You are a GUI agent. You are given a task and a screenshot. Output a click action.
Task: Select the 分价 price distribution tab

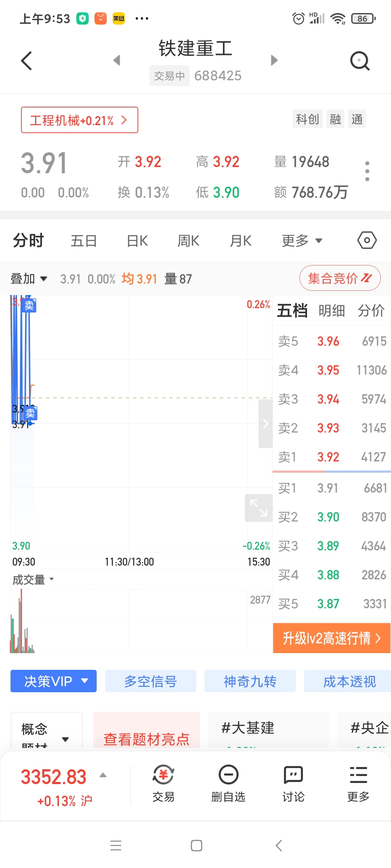click(371, 311)
